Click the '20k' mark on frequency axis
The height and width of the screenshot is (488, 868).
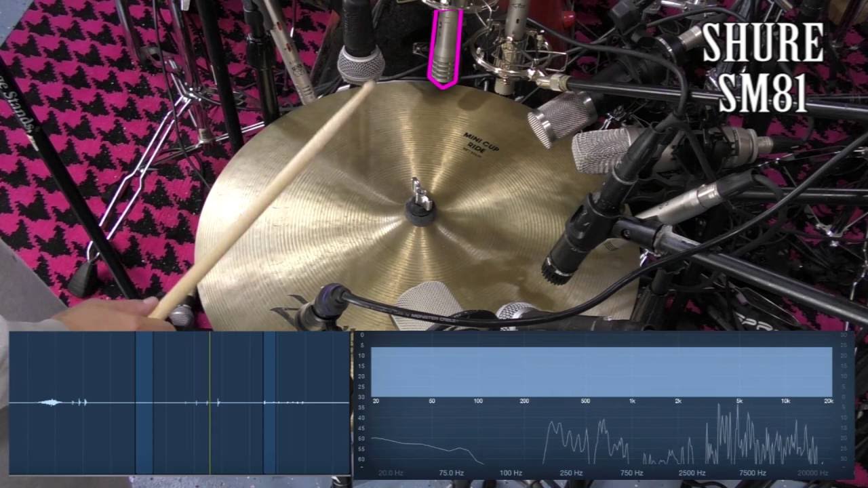coord(828,401)
